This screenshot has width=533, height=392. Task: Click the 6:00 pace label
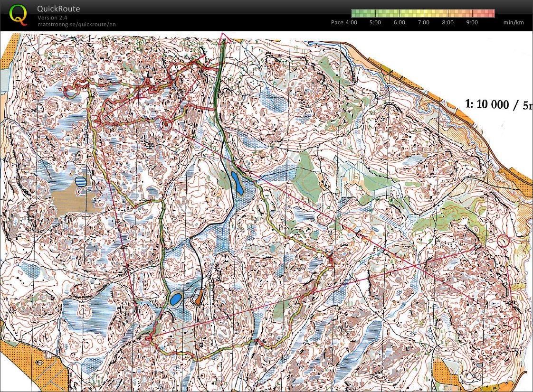[399, 22]
